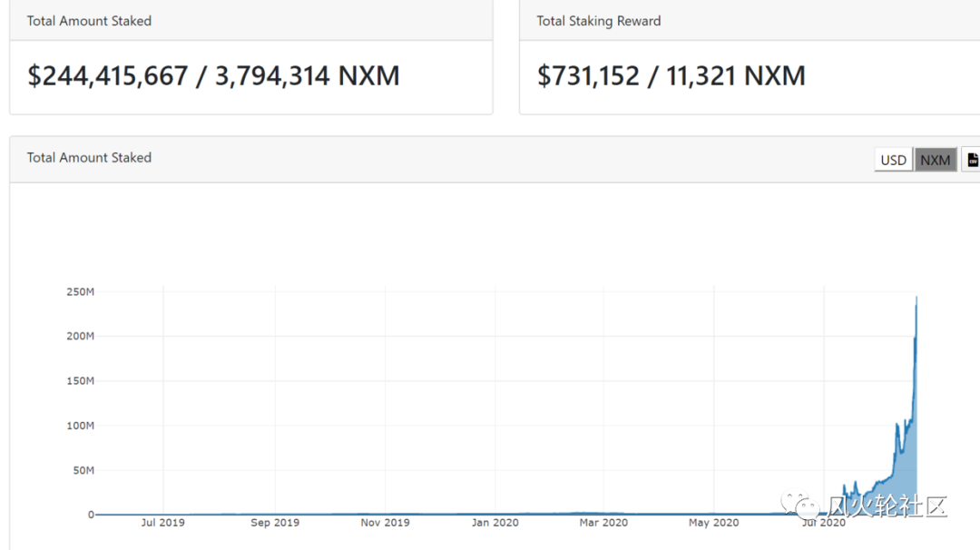This screenshot has width=980, height=550.
Task: Click the Total Staking Reward card header
Action: [x=598, y=21]
